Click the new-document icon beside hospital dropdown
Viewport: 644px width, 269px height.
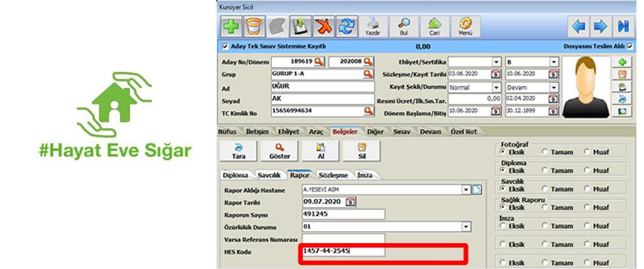pyautogui.click(x=477, y=190)
